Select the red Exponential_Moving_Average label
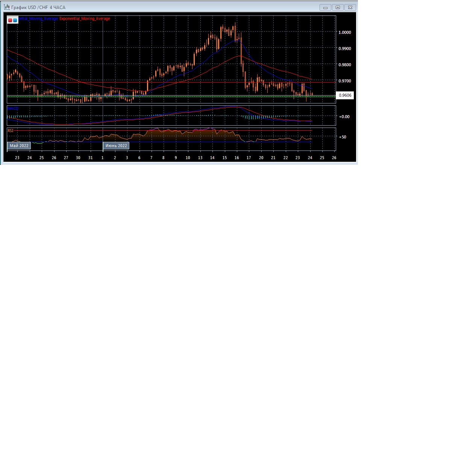The height and width of the screenshot is (462, 476). coord(85,18)
